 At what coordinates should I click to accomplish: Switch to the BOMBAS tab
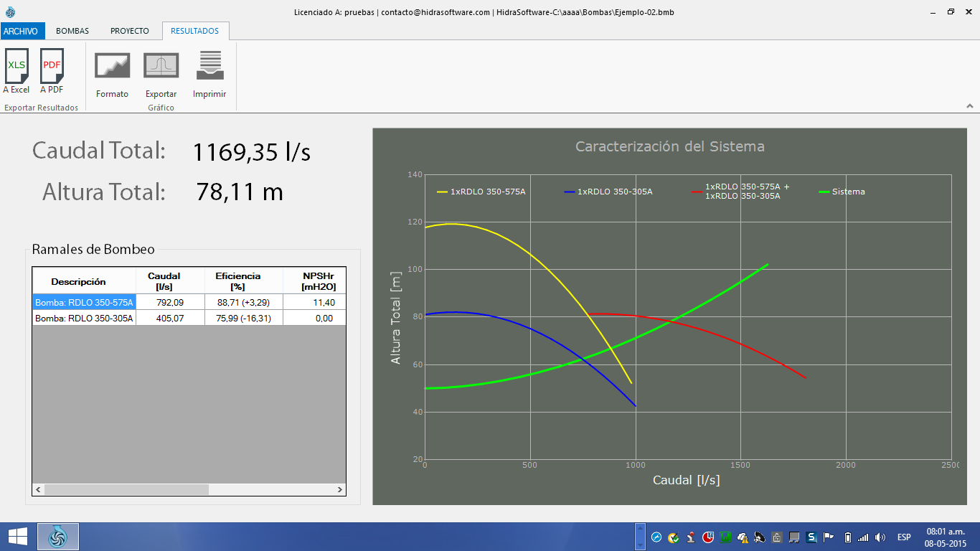point(72,31)
